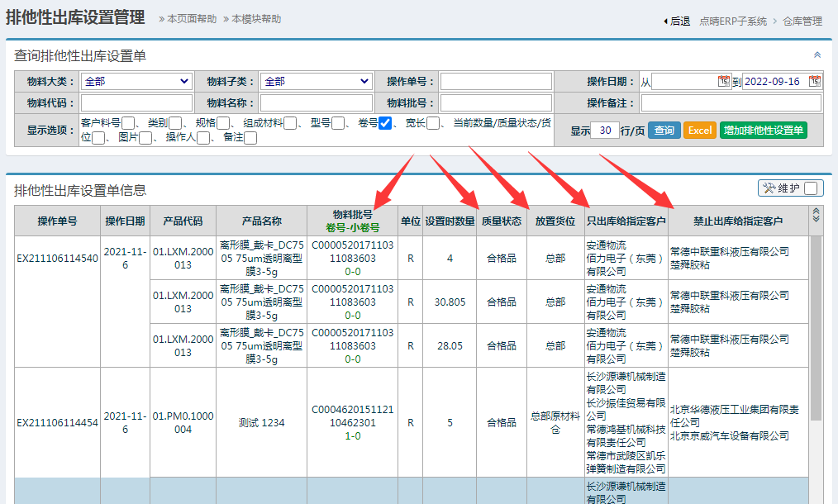Check the 宽长 display option
This screenshot has height=504, width=838.
(433, 124)
